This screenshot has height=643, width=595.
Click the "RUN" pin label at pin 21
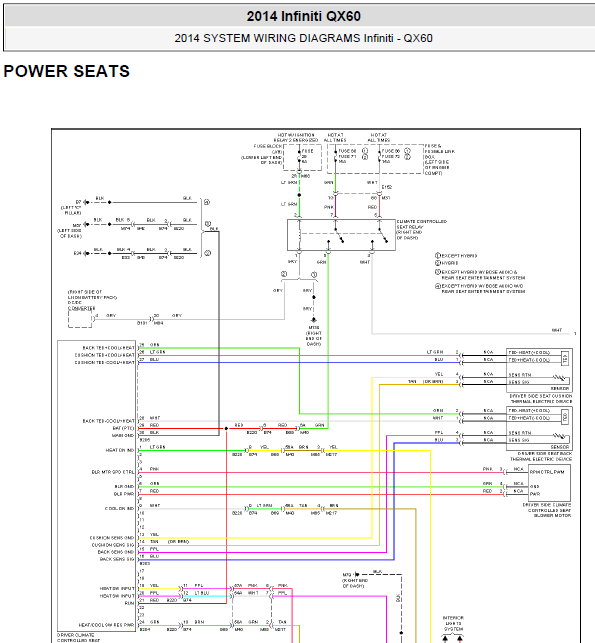tap(130, 603)
